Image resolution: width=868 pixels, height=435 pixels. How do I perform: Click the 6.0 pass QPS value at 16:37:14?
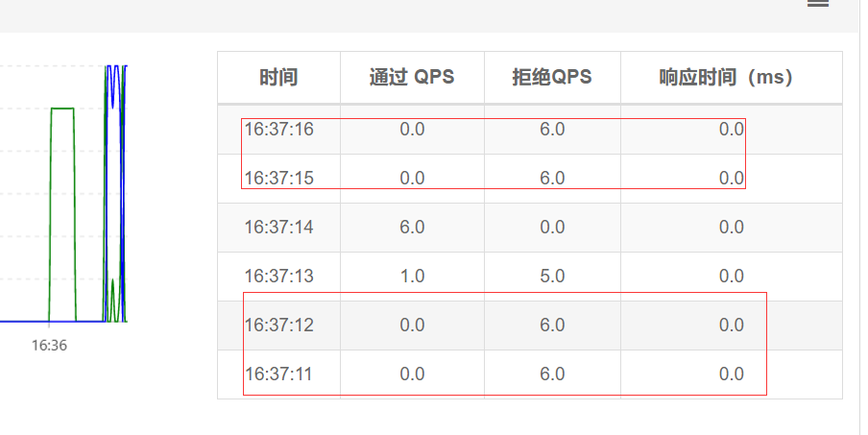tap(412, 227)
